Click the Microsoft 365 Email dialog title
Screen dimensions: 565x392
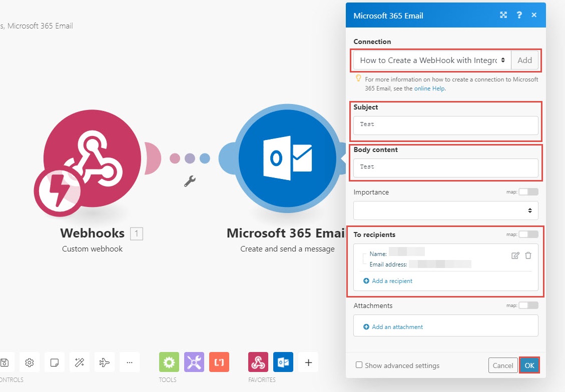click(388, 15)
